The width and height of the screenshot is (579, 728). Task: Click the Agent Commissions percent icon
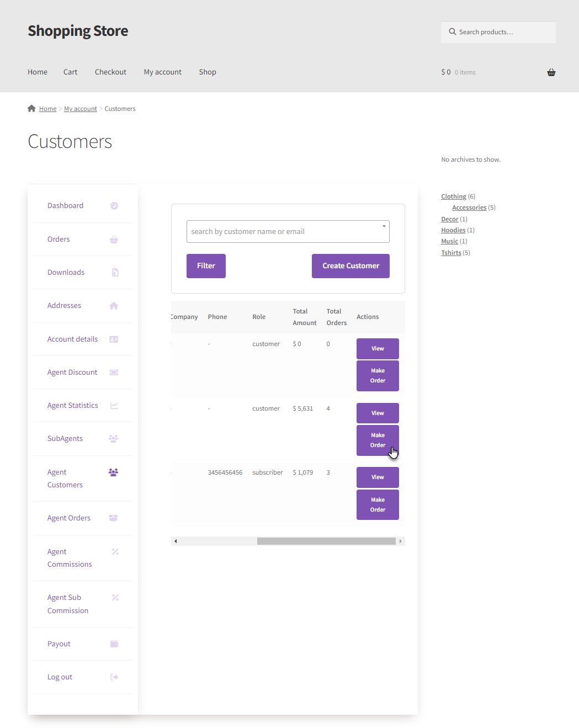115,552
